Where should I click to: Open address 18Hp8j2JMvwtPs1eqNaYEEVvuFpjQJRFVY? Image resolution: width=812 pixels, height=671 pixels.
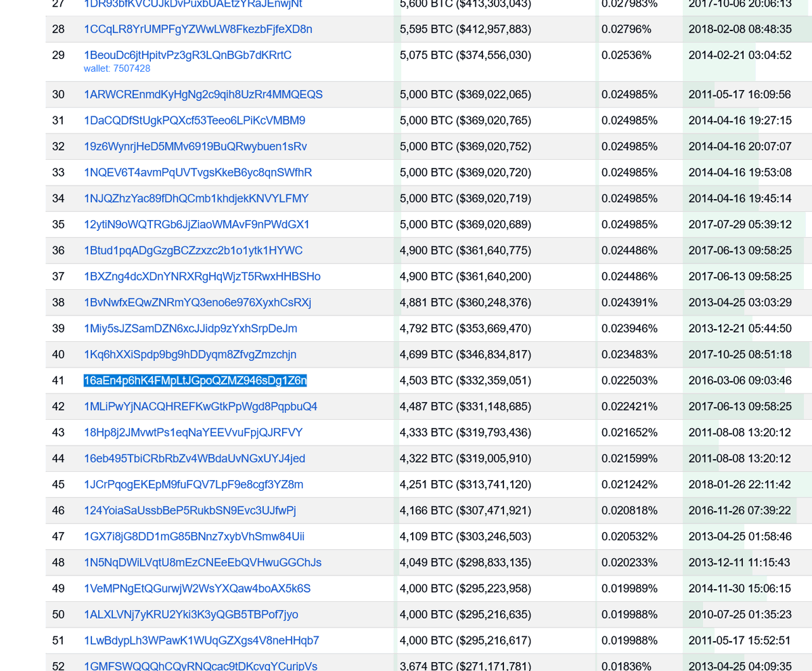pos(193,432)
